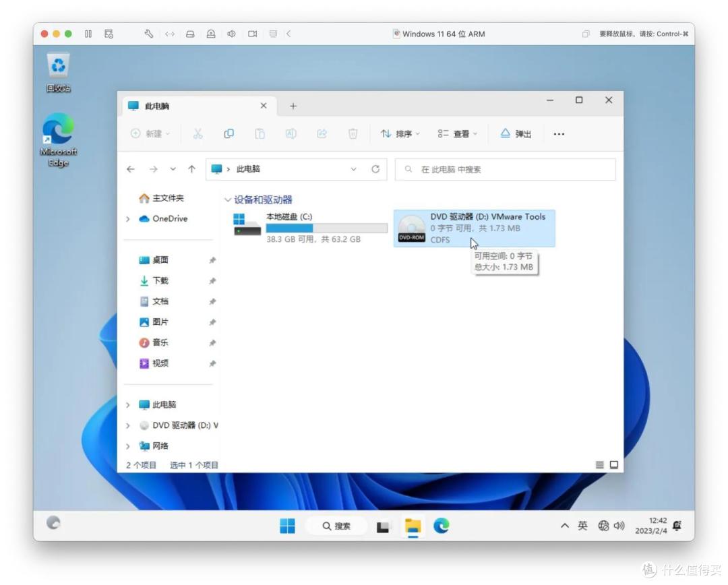Open the See more three-dots menu
The image size is (728, 585).
click(559, 133)
